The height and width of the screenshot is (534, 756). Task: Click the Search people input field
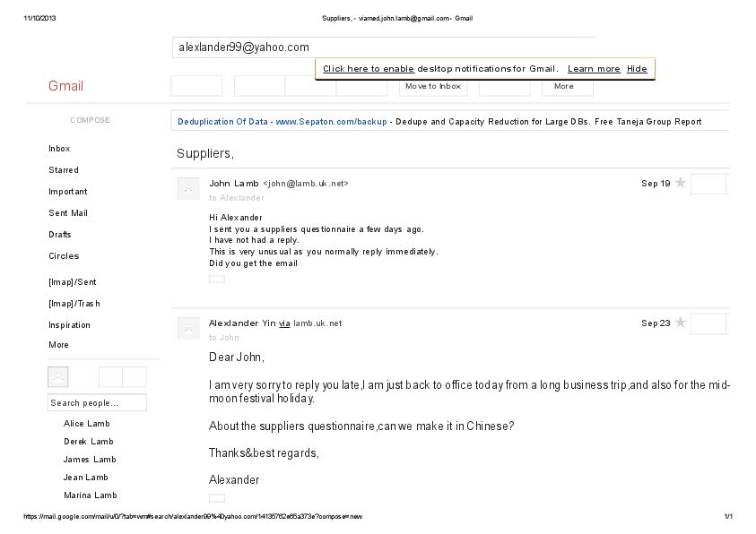point(97,403)
